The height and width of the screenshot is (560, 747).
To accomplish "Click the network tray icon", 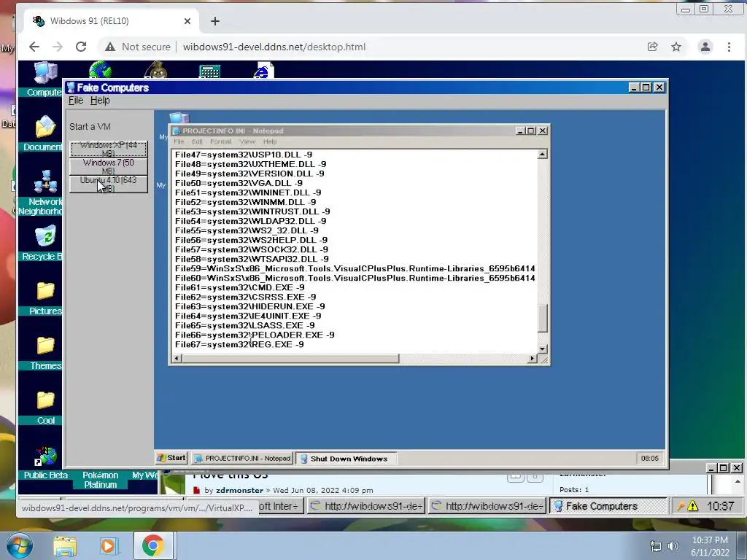I will click(x=656, y=547).
